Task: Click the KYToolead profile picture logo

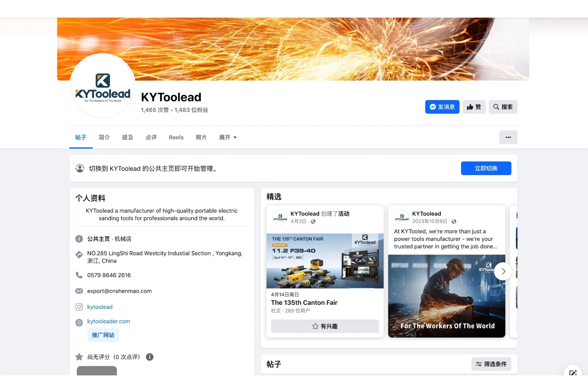Action: click(103, 86)
